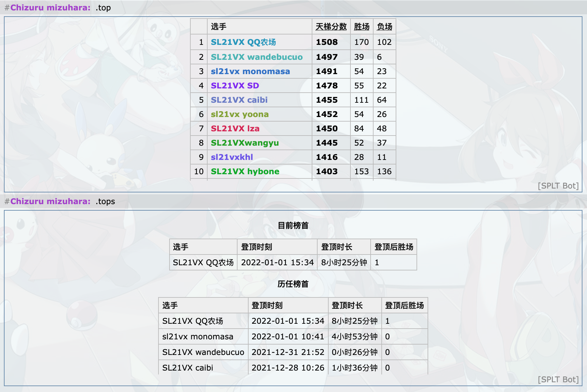587x392 pixels.
Task: Select SL21VX hybone in tenth place
Action: [245, 172]
